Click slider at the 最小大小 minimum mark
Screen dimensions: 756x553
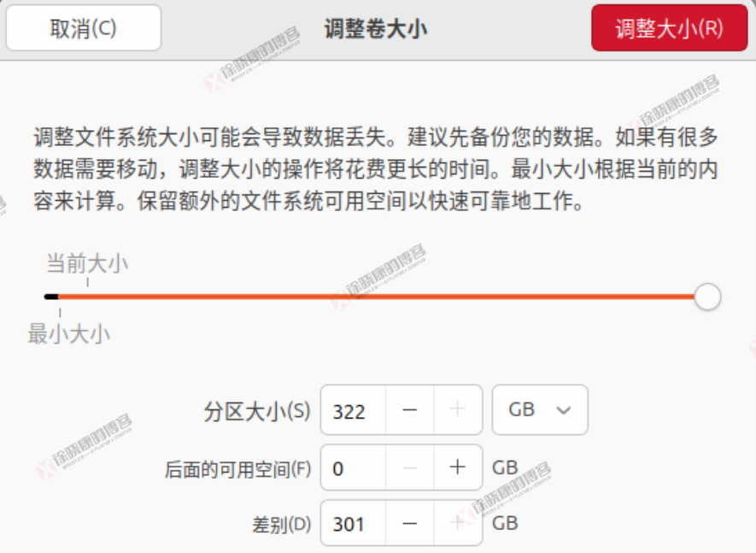60,297
